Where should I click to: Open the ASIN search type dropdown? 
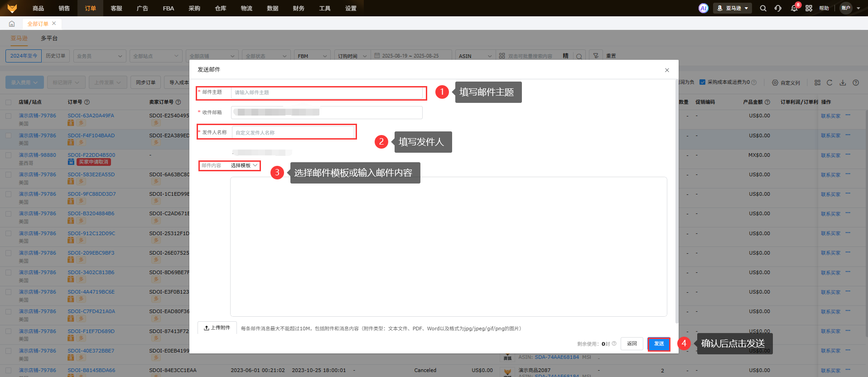tap(475, 56)
